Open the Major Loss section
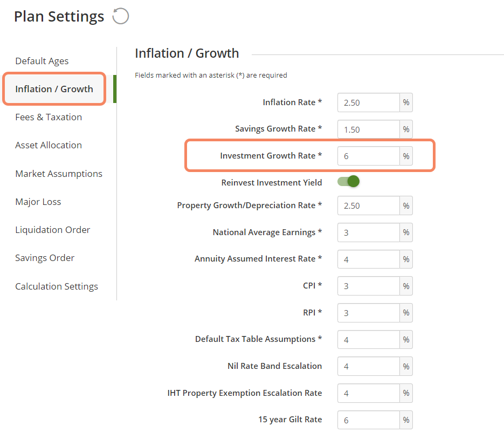 tap(38, 202)
